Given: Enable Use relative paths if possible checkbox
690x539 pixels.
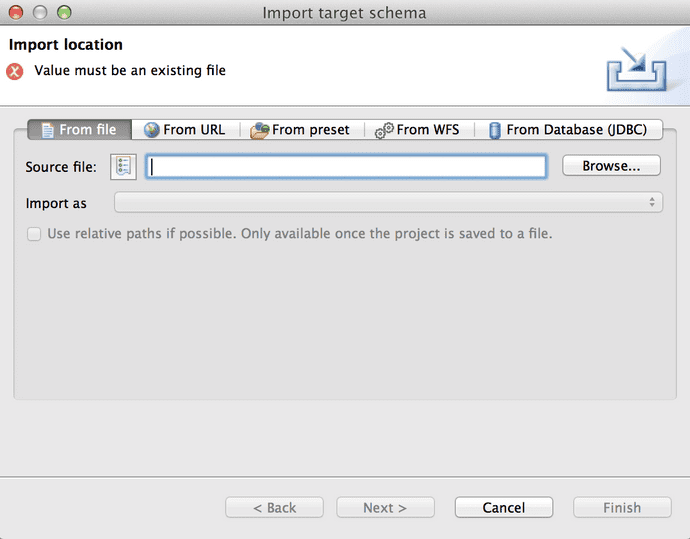Looking at the screenshot, I should (x=34, y=234).
